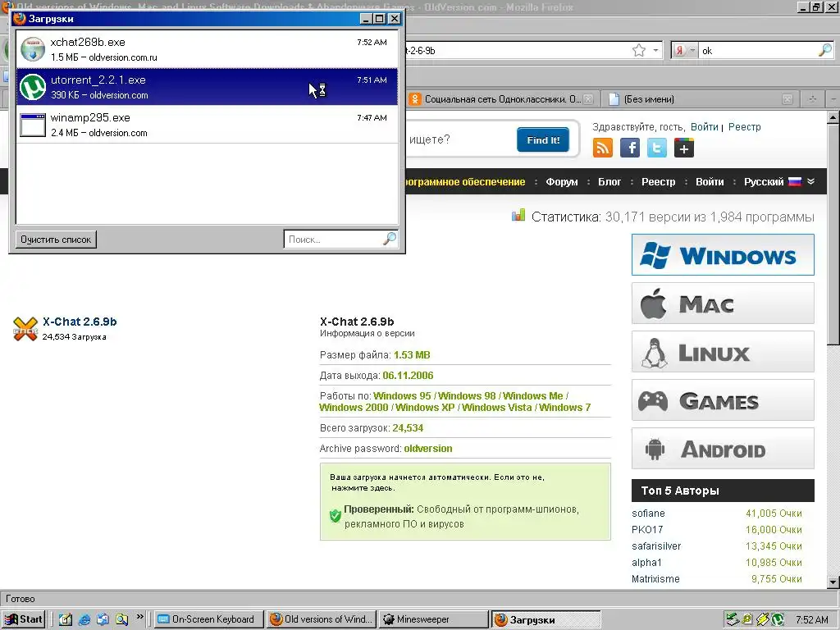This screenshot has width=840, height=630.
Task: Click the Windows XP compatibility link
Action: tap(425, 407)
